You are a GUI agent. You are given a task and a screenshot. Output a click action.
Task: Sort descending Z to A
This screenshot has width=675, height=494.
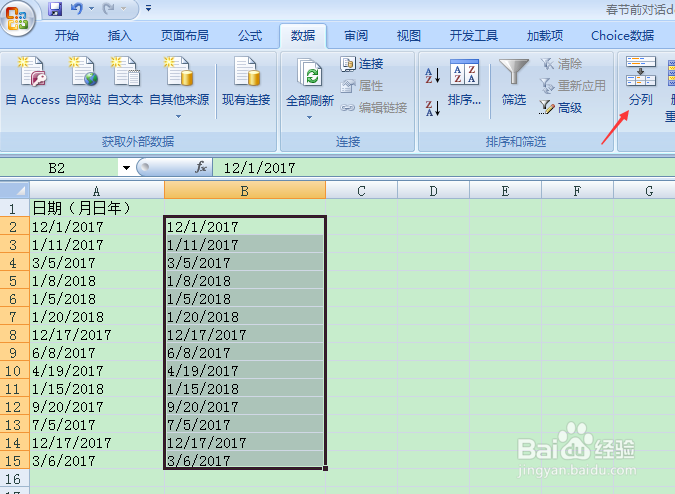coord(433,108)
